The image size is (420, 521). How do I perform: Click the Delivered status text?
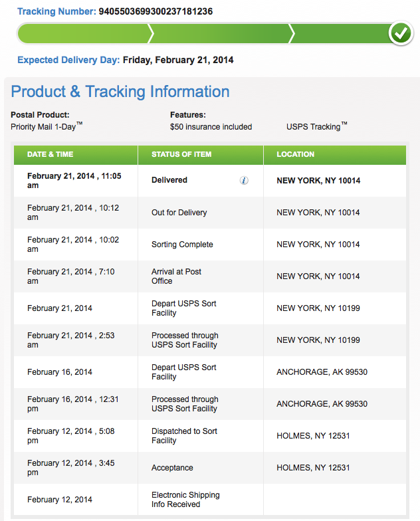pos(169,180)
